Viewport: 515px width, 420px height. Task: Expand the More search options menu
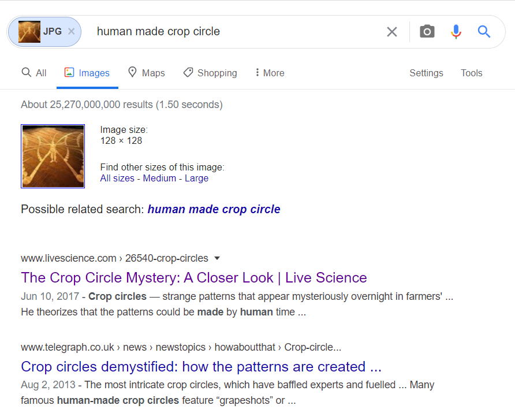(270, 73)
